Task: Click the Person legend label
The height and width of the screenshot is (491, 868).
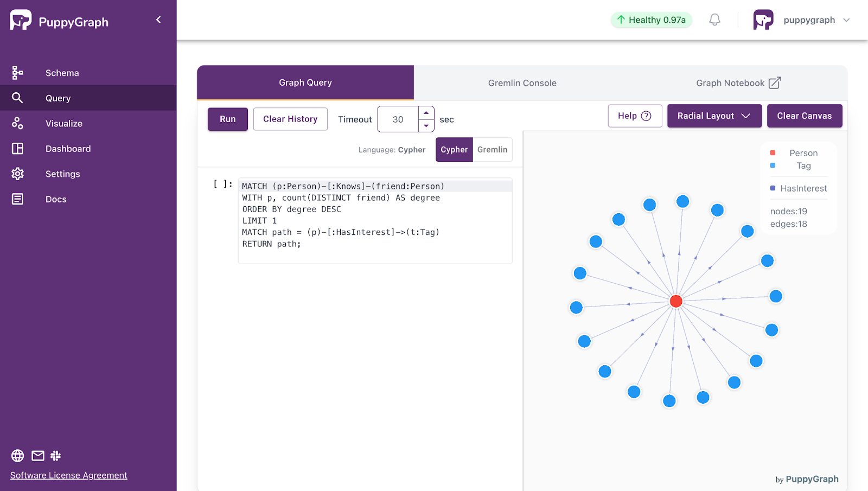Action: pos(803,154)
